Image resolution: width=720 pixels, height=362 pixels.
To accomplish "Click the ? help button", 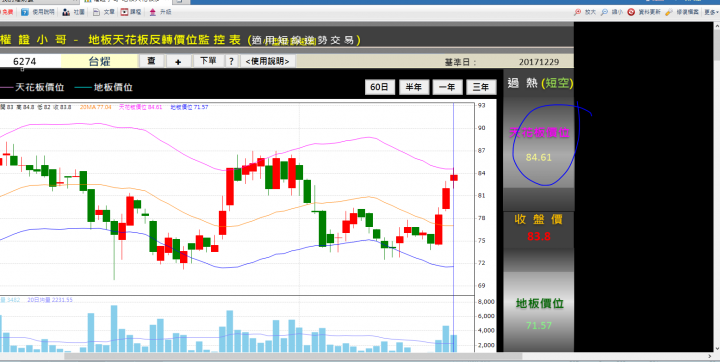I will (x=231, y=61).
